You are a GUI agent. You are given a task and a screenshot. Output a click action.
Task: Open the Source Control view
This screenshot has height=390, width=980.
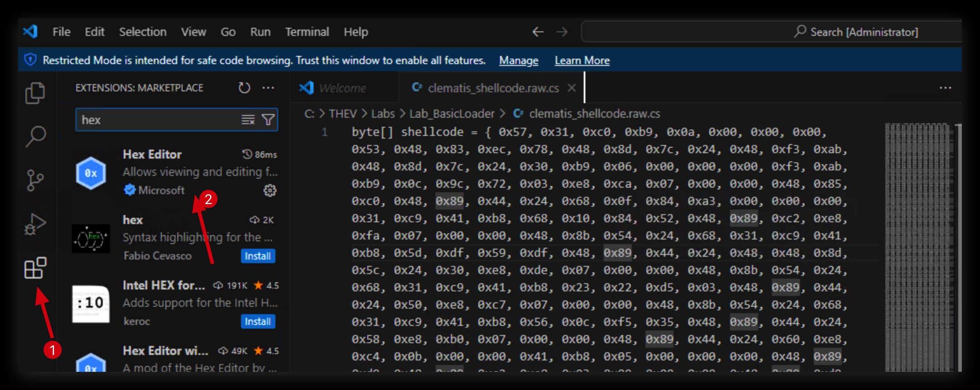point(35,180)
